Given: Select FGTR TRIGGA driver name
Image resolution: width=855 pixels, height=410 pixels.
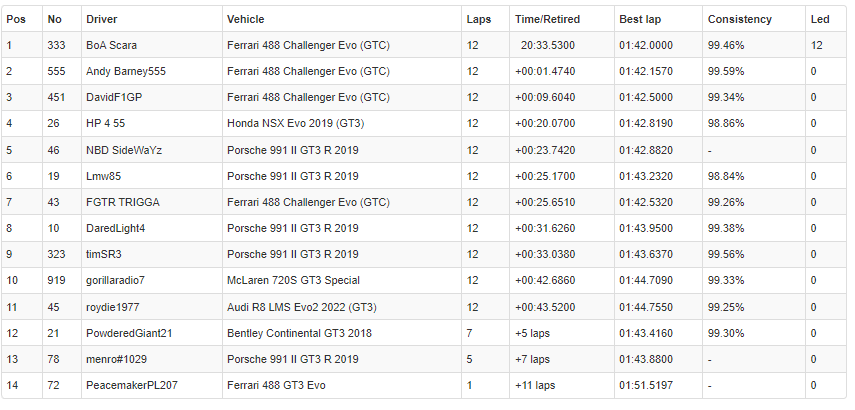Looking at the screenshot, I should (x=123, y=202).
